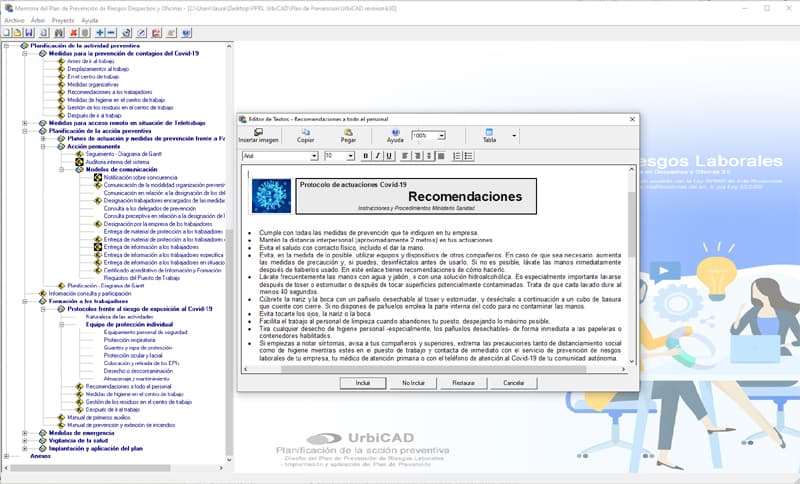Expand the Vigilancia de la salud node
The image size is (800, 484).
[24, 441]
